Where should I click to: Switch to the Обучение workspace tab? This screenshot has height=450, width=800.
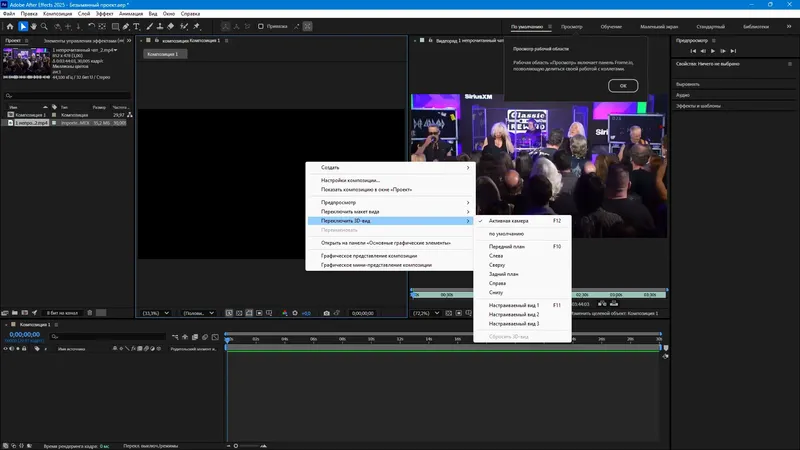pos(611,27)
